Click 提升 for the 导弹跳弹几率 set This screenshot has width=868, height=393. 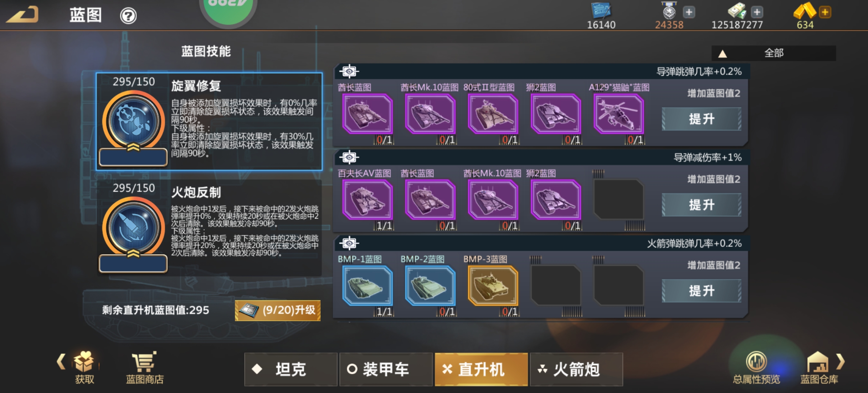point(701,119)
